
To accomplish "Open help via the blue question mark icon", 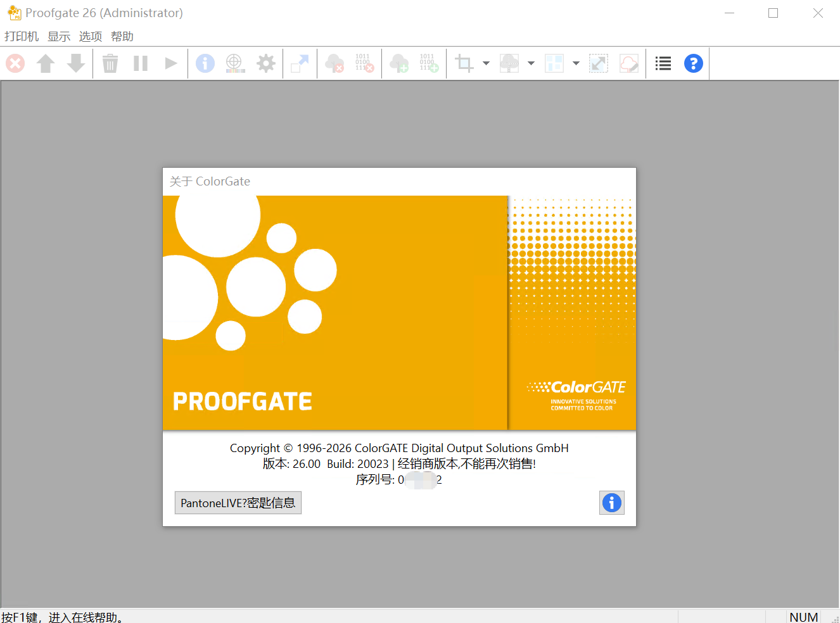I will 694,63.
